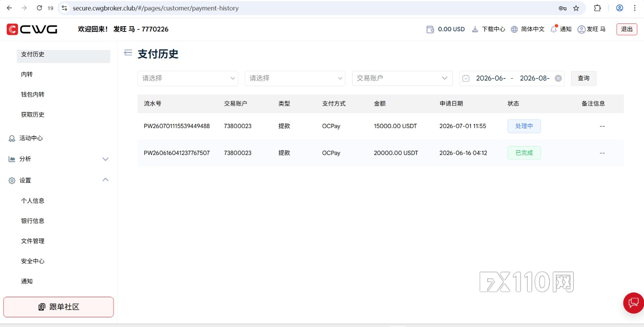Open first 请选择 dropdown
The width and height of the screenshot is (644, 327).
(188, 79)
